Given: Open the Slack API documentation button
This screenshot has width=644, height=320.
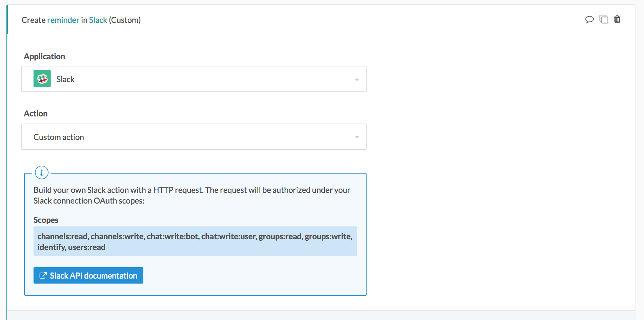Looking at the screenshot, I should pos(88,275).
